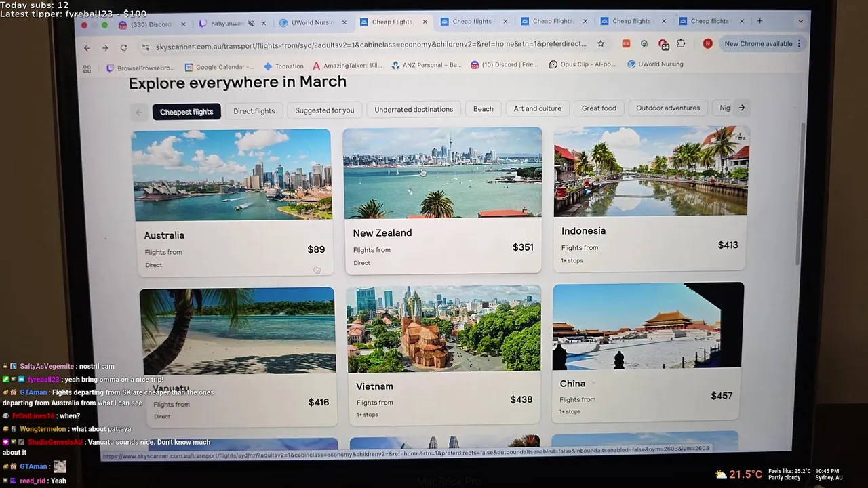
Task: Close the (330) Discord tab
Action: [182, 24]
